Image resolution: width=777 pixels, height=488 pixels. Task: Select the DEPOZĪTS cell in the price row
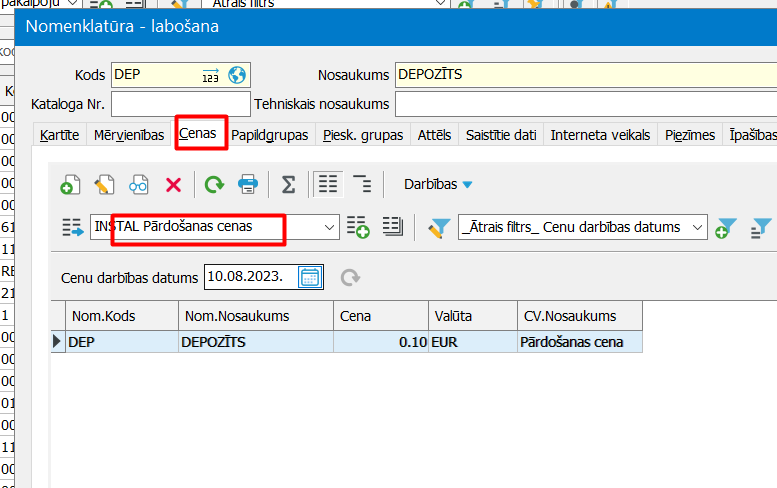point(256,342)
